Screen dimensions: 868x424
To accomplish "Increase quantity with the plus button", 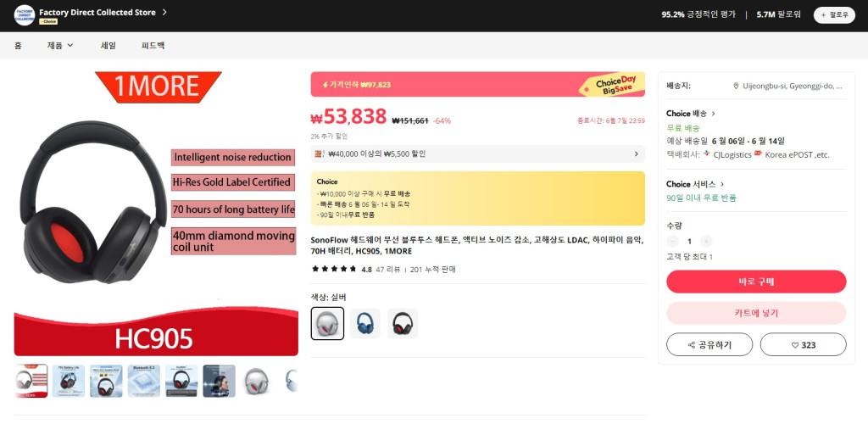I will click(706, 242).
